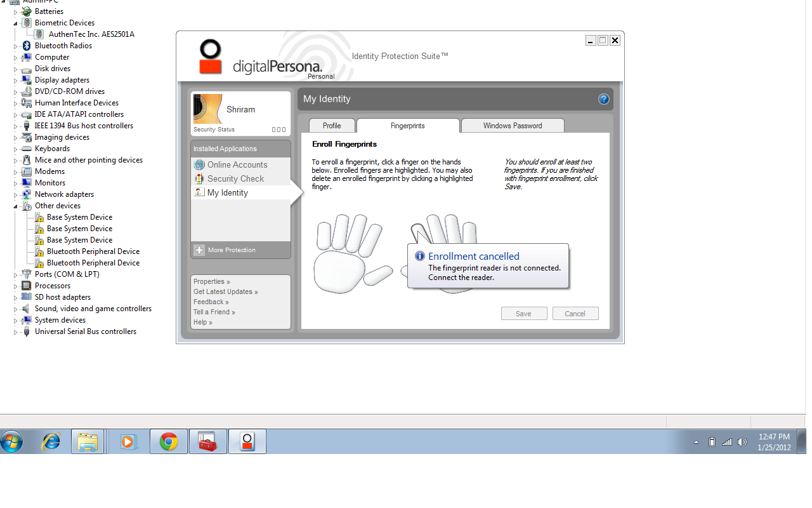Expand the Monitors node
This screenshot has height=508, width=812.
(16, 183)
